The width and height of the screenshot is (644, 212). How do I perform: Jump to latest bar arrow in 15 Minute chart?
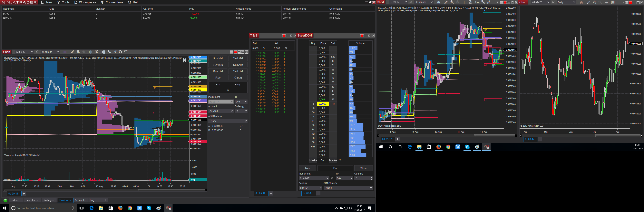click(184, 60)
